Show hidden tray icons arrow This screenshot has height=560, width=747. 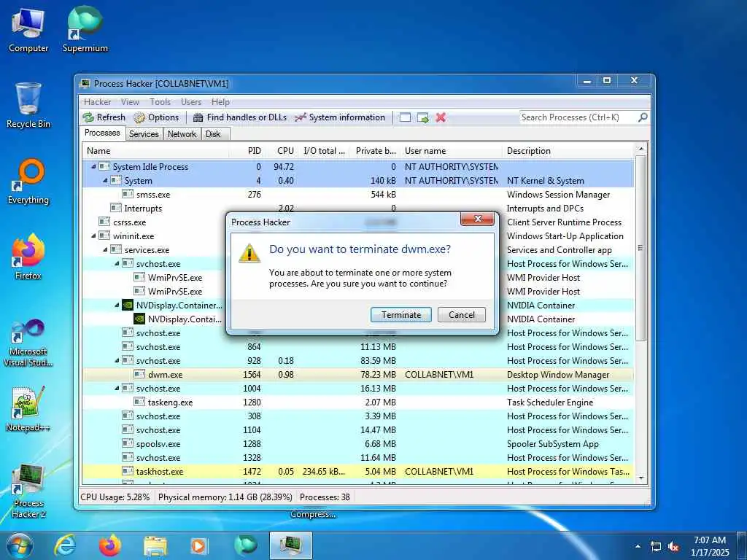pos(638,547)
